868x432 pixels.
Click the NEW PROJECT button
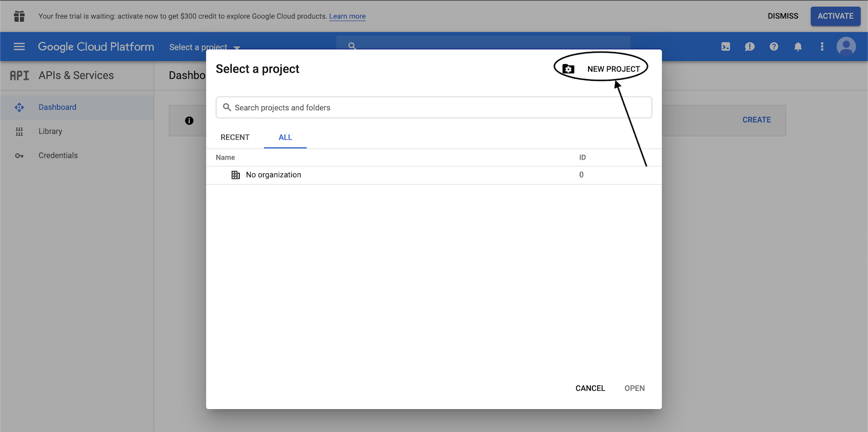(603, 69)
